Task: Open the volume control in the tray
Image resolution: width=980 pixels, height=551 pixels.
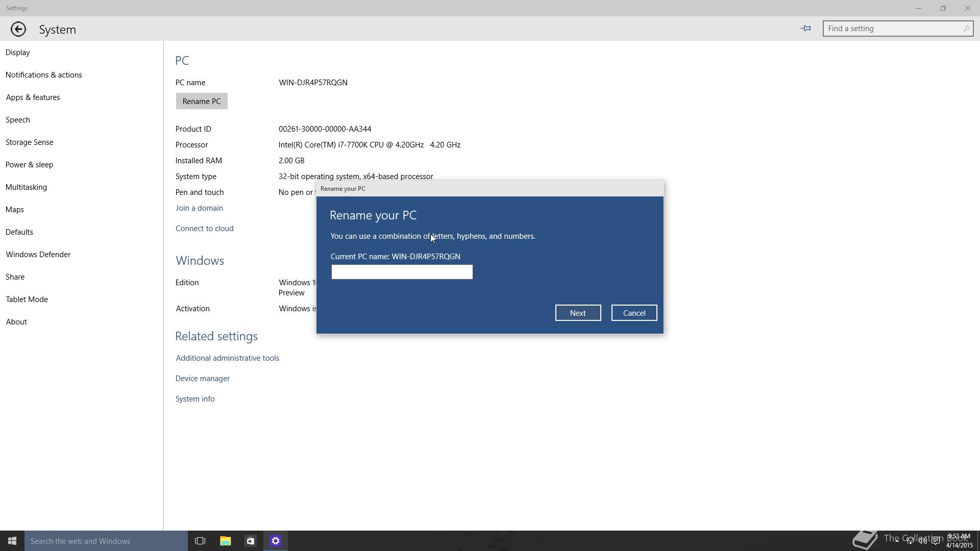Action: click(923, 541)
